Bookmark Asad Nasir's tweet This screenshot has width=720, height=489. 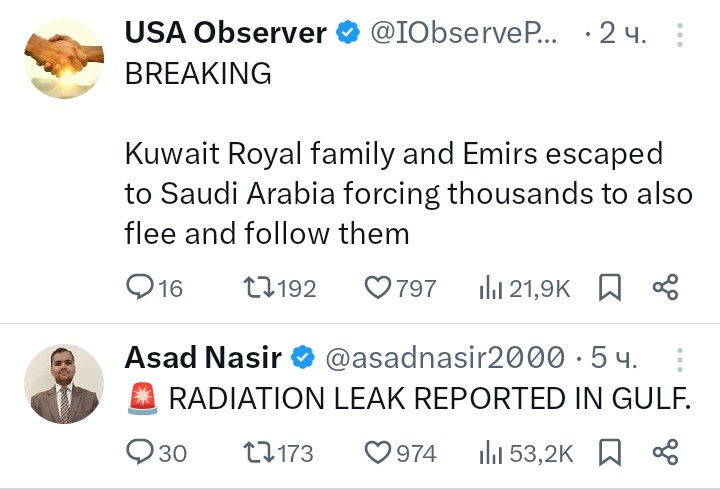click(x=610, y=453)
